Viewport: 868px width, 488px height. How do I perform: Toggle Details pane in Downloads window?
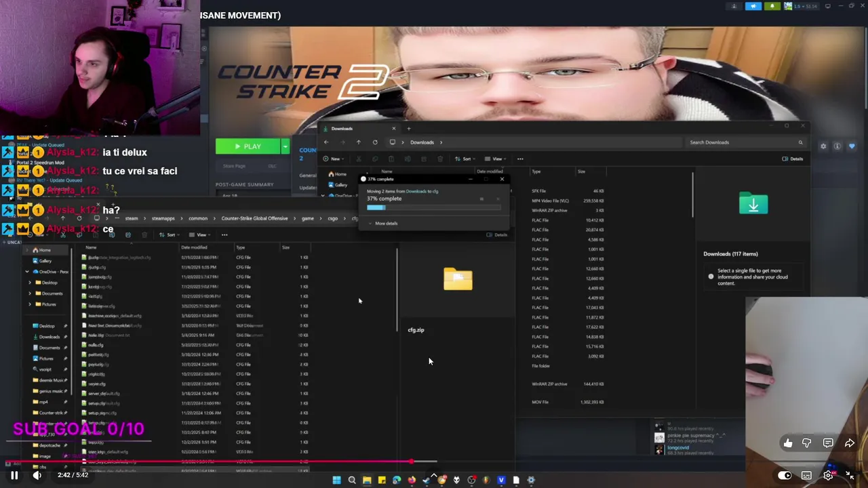click(x=792, y=159)
